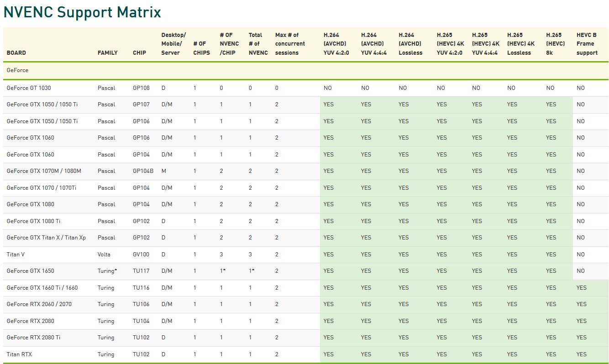Click the Titan V board cell
Image resolution: width=609 pixels, height=364 pixels.
(x=16, y=255)
